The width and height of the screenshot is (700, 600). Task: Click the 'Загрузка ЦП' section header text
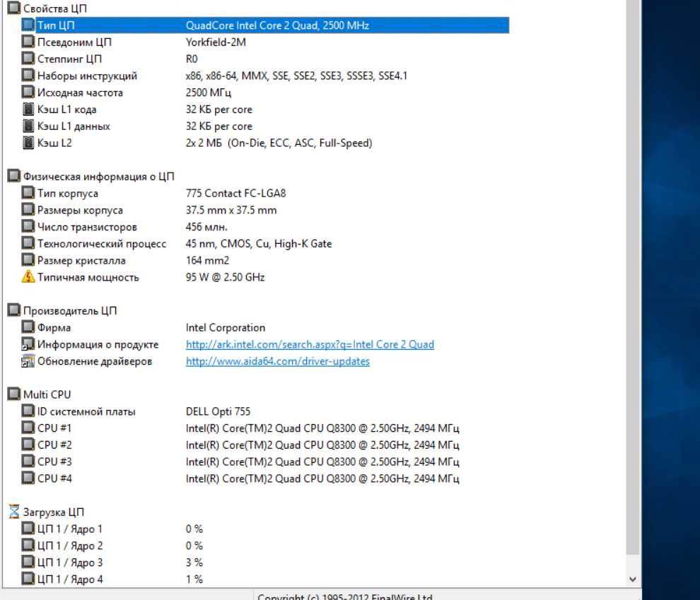point(54,512)
